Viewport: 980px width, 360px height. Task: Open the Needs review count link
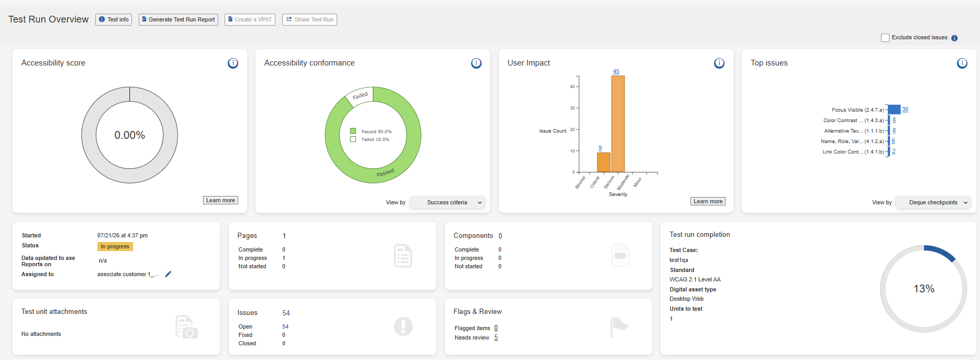(x=496, y=337)
